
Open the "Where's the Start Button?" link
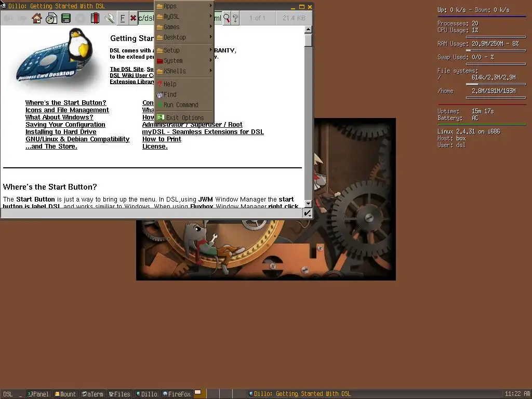point(66,102)
